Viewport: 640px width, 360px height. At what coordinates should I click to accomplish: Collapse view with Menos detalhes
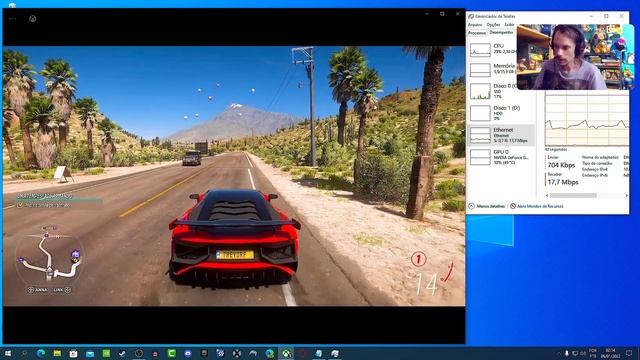pos(487,207)
